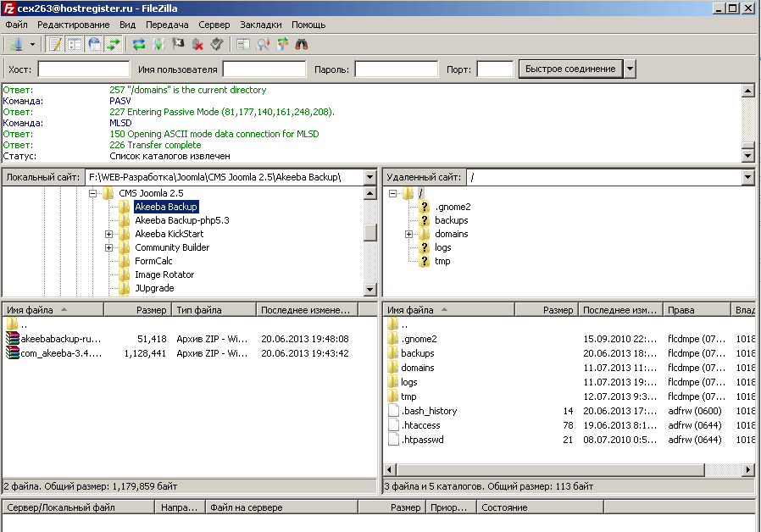Cancel the current operation flag icon
The width and height of the screenshot is (761, 532).
click(x=178, y=44)
